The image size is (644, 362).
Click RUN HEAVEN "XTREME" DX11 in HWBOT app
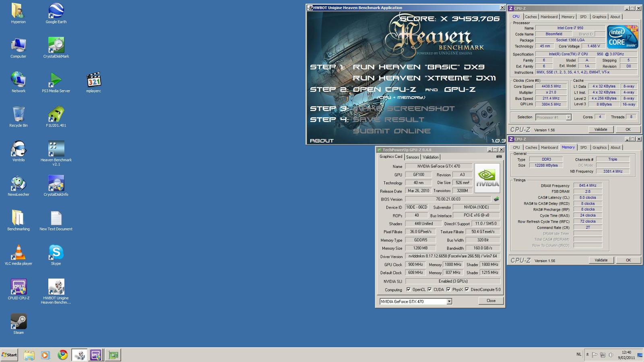pyautogui.click(x=424, y=78)
